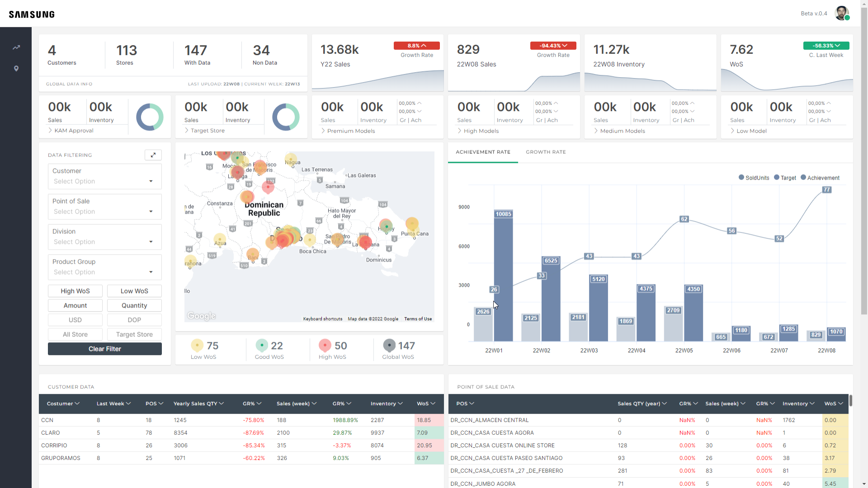The height and width of the screenshot is (488, 868).
Task: Select the Achievement Rate tab
Action: (x=483, y=152)
